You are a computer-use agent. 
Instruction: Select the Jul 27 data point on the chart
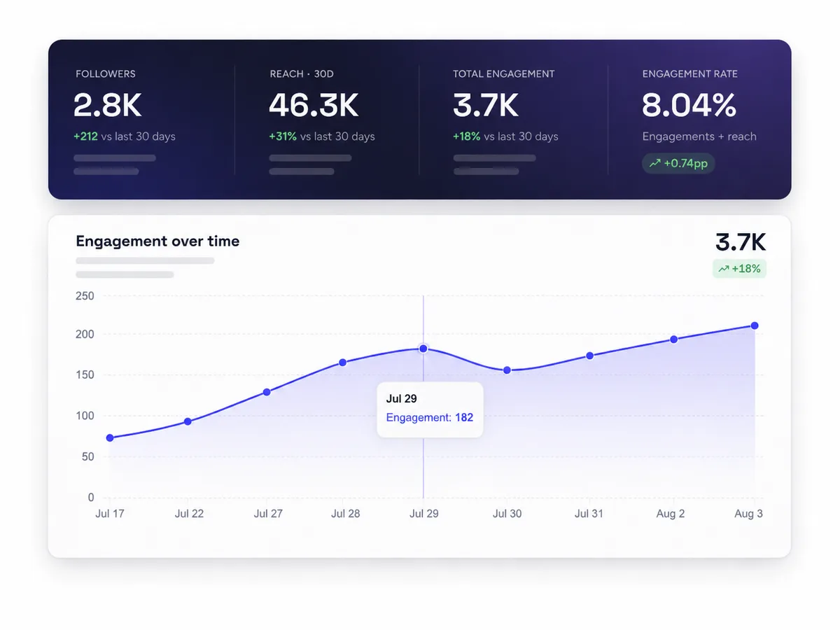pos(267,392)
